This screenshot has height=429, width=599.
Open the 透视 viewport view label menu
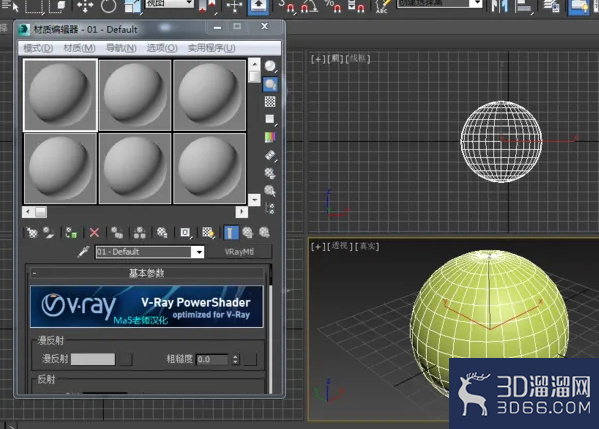[340, 246]
